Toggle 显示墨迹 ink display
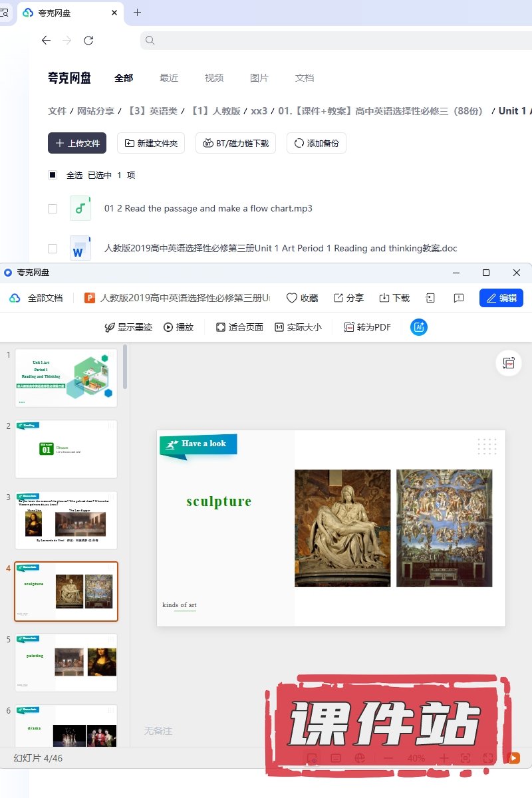 tap(128, 327)
